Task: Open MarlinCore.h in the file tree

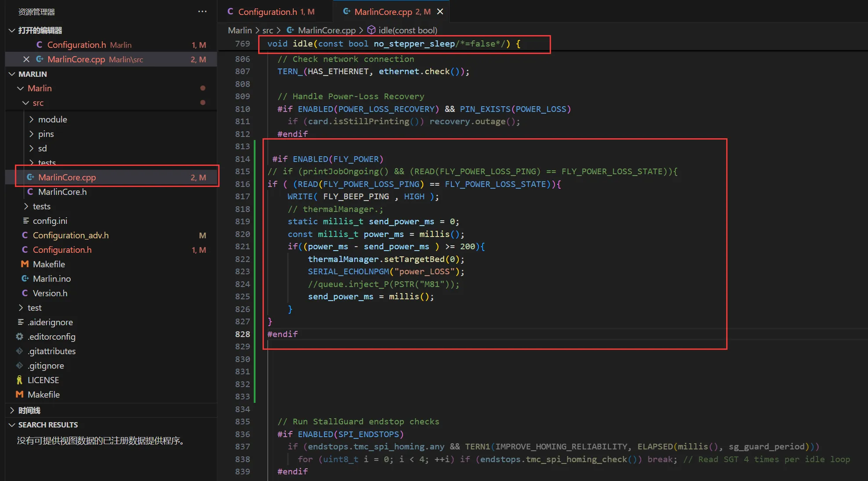Action: coord(62,192)
